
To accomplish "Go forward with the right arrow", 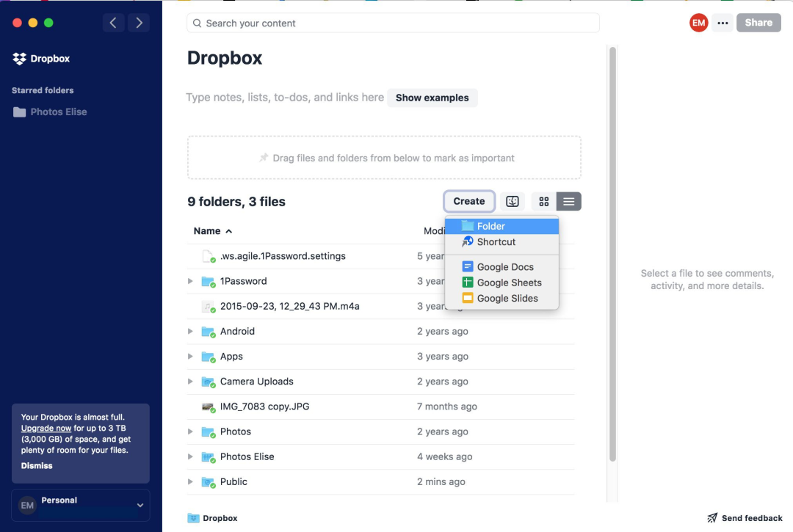I will [x=139, y=23].
